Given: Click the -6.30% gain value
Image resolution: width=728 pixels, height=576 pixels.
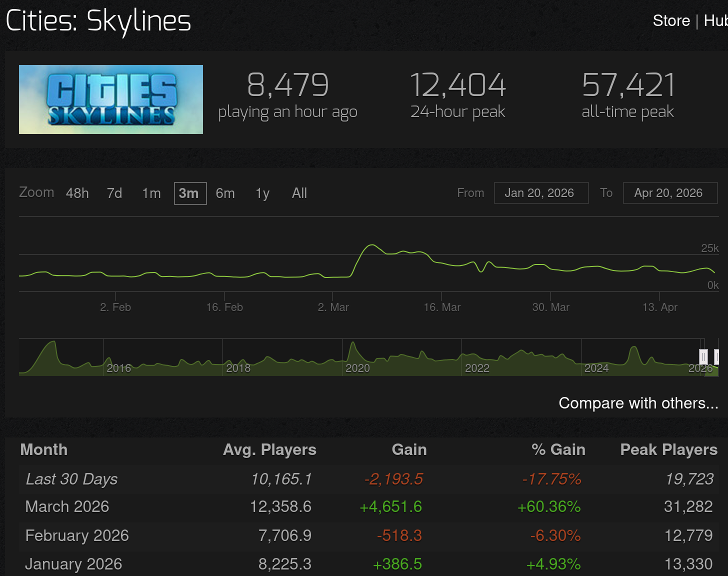Looking at the screenshot, I should pos(555,535).
